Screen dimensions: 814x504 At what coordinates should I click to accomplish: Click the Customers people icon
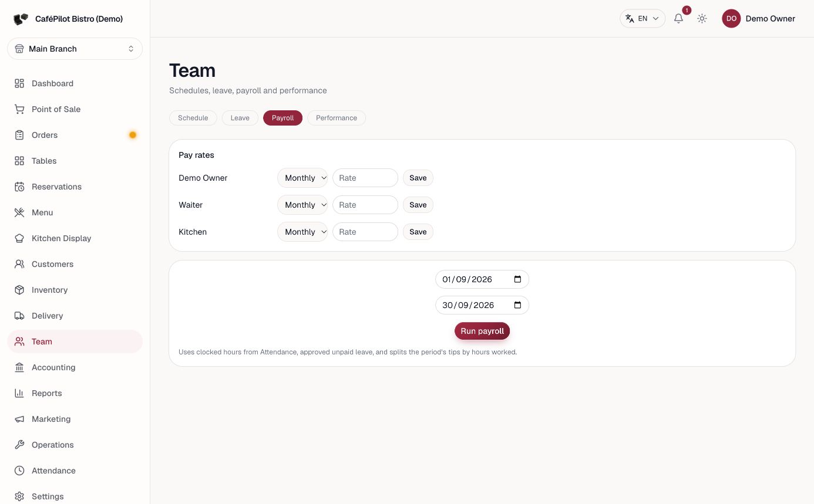(19, 264)
